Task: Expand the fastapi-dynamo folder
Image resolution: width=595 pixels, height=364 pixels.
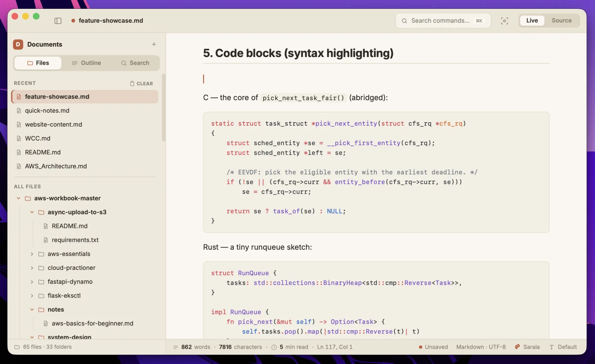Action: click(x=32, y=282)
